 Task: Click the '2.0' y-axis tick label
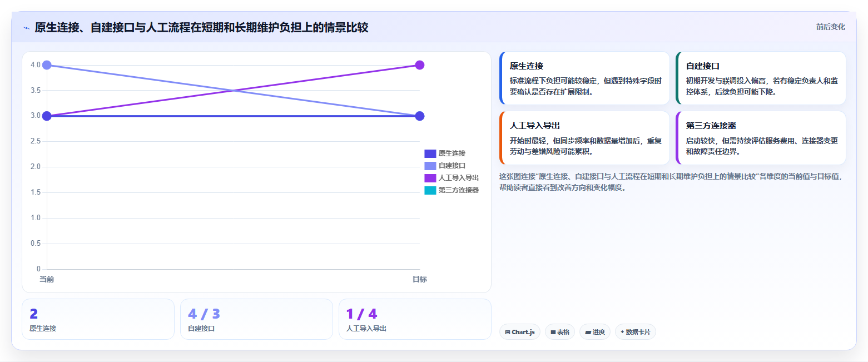pyautogui.click(x=36, y=167)
